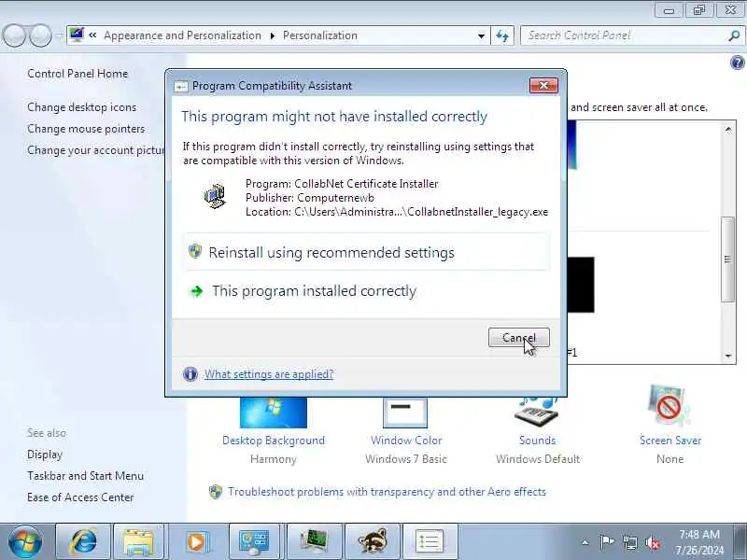Click theme list scroll down arrow
This screenshot has height=560, width=747.
coord(728,356)
